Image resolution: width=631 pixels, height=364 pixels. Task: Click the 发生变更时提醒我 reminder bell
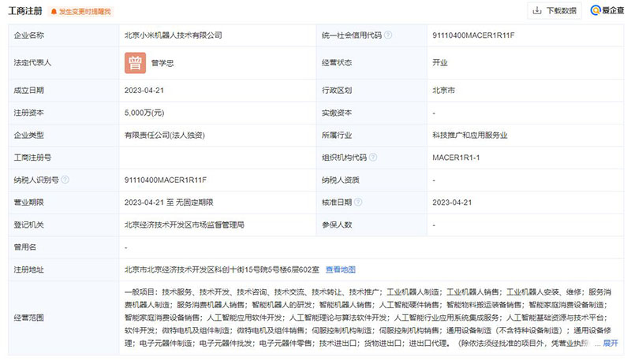click(x=81, y=12)
